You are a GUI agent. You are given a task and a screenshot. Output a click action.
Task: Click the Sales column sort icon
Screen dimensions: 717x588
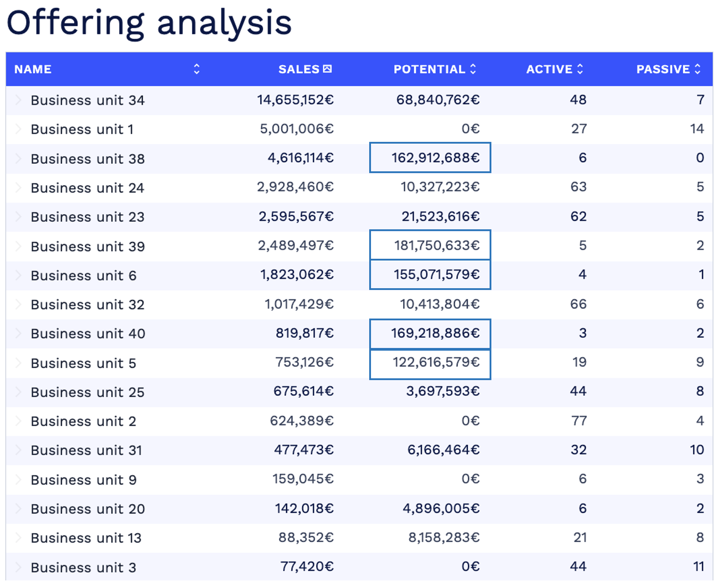[x=327, y=69]
